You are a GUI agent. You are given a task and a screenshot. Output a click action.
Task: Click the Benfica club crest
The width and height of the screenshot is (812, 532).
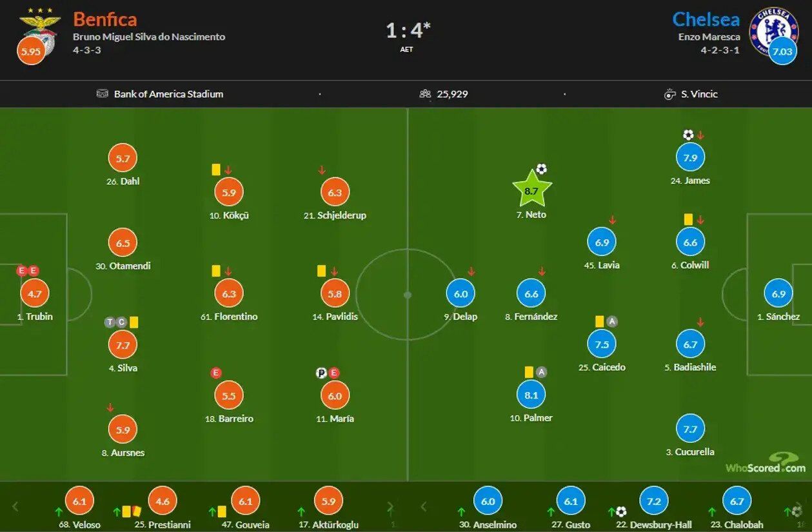point(40,26)
